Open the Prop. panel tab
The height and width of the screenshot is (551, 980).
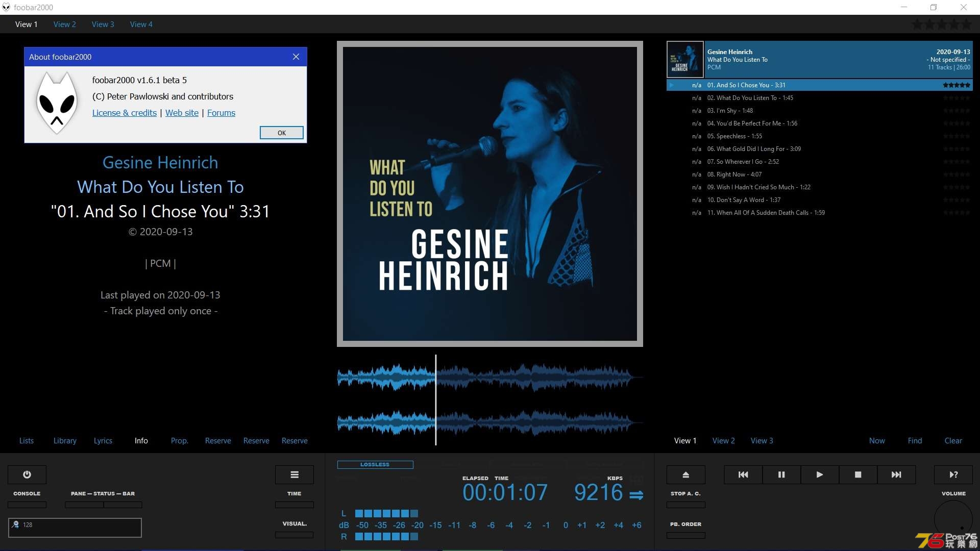click(x=180, y=440)
